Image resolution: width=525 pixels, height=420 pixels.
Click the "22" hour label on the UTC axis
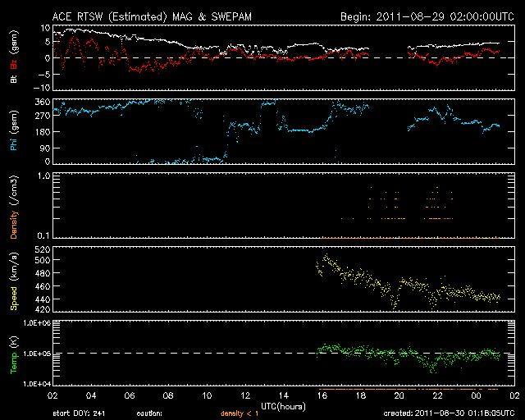pyautogui.click(x=437, y=395)
